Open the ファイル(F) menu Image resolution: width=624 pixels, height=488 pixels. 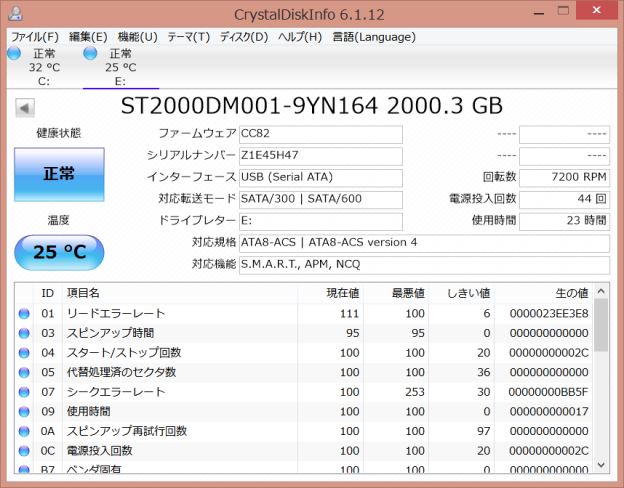tap(34, 37)
